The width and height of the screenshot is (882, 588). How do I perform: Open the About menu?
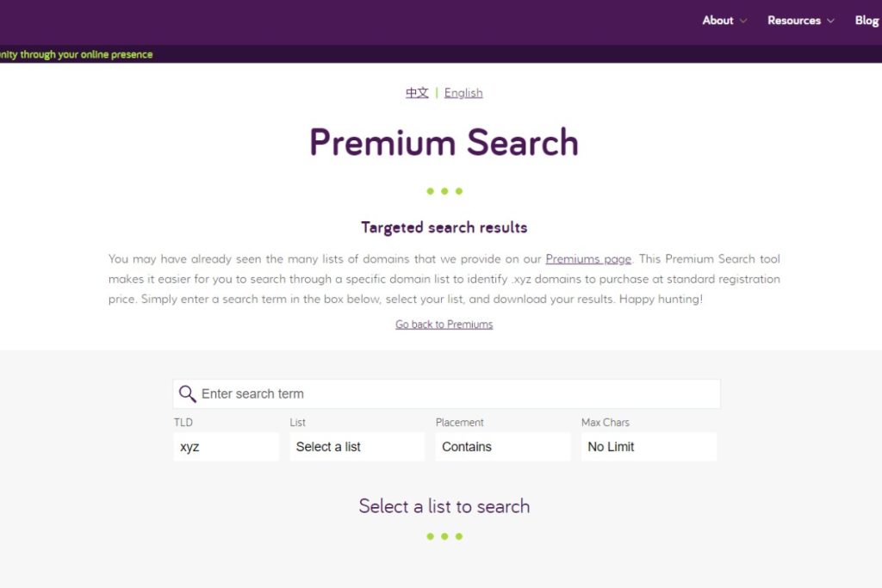click(x=717, y=21)
